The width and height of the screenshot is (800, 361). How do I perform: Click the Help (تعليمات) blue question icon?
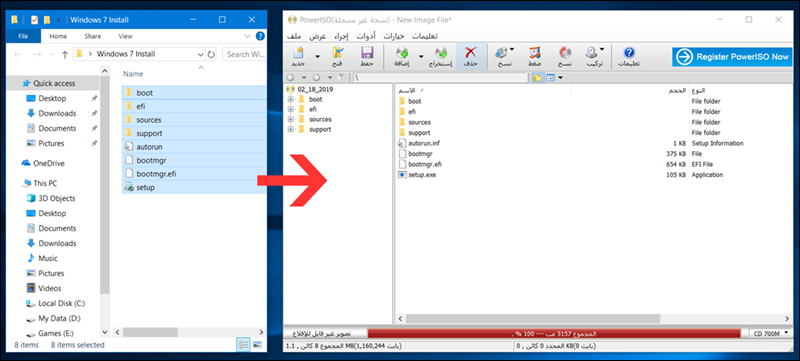tap(629, 53)
